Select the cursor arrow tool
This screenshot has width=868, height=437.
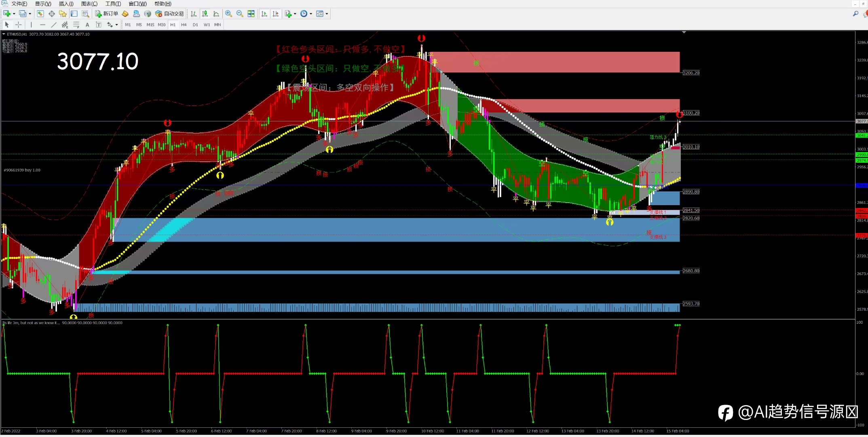click(x=7, y=25)
